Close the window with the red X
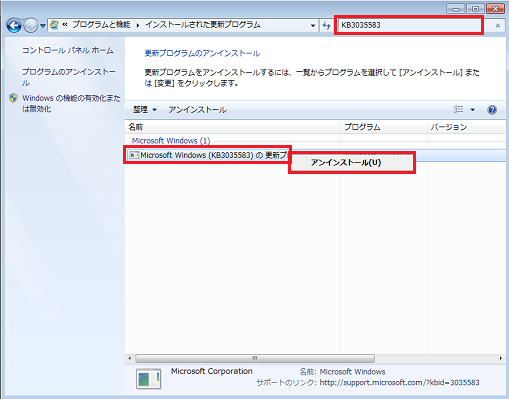This screenshot has height=399, width=509. click(495, 9)
